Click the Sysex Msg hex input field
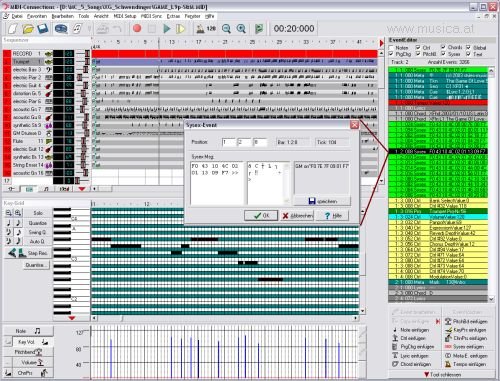This screenshot has height=381, width=500. tap(217, 183)
